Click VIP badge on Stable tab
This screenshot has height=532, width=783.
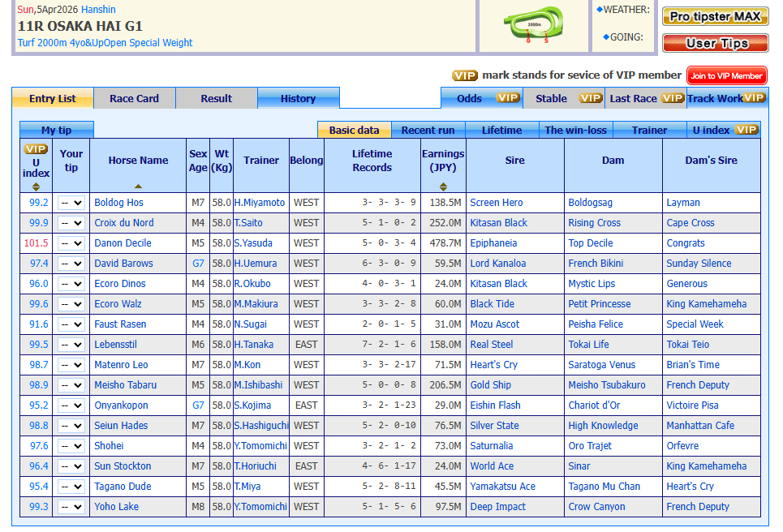click(x=591, y=98)
